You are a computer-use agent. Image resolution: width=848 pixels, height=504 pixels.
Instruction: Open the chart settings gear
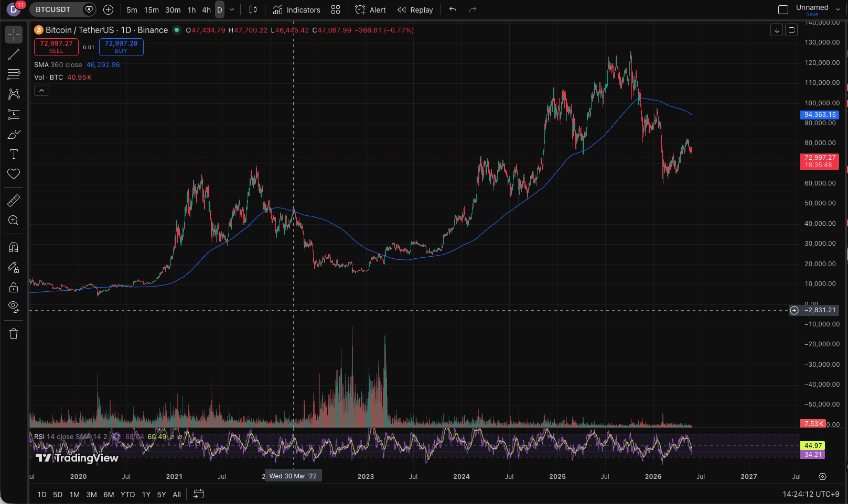coord(822,477)
